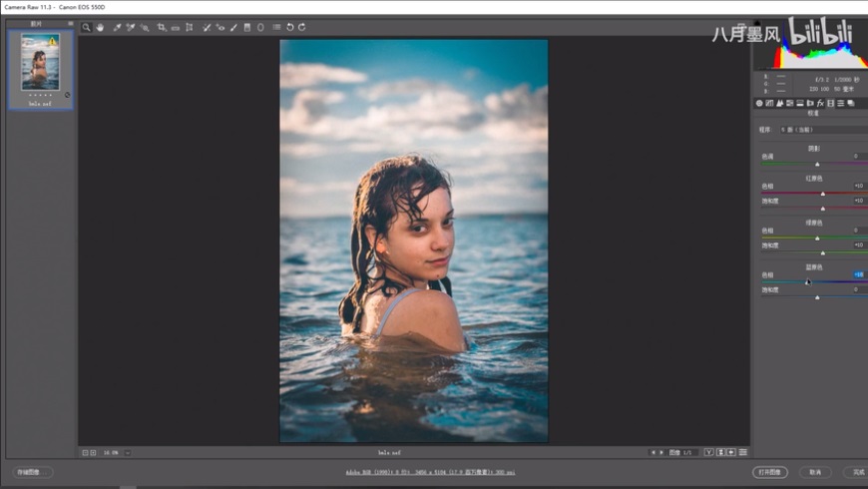Toggle before/after view Y button

click(708, 452)
